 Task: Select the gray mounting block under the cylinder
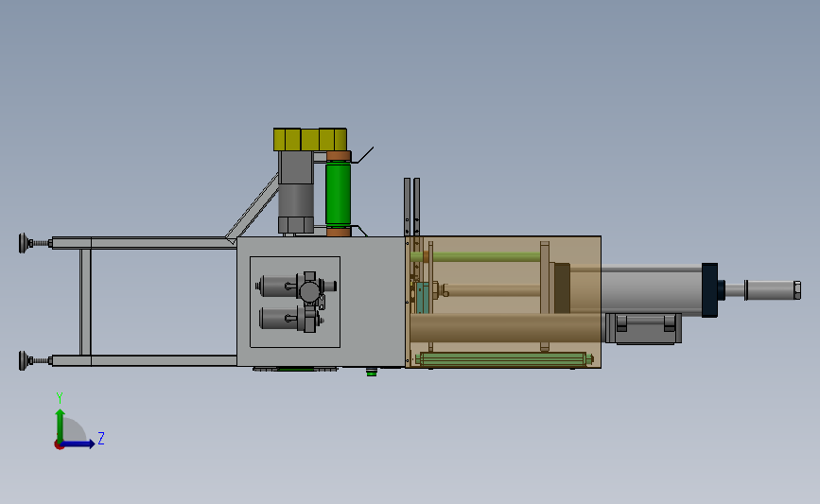[643, 329]
